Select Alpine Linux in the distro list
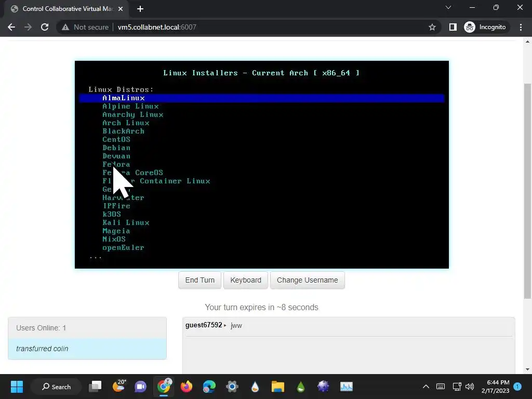The width and height of the screenshot is (532, 399). (130, 106)
